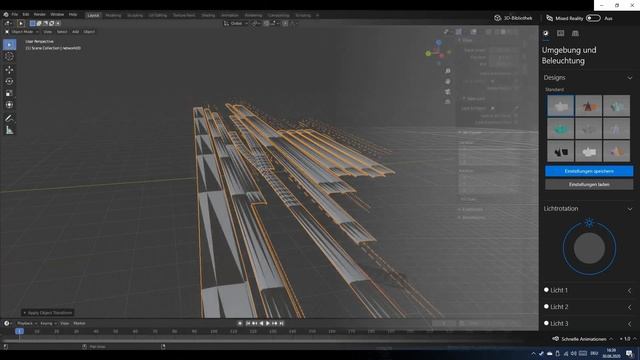Switch to the Layout workspace tab
This screenshot has width=640, height=360.
point(93,15)
